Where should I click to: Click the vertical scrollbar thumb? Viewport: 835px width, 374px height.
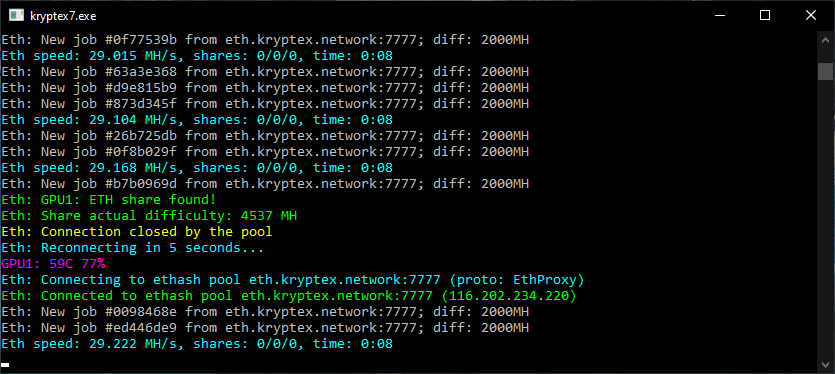click(x=825, y=71)
